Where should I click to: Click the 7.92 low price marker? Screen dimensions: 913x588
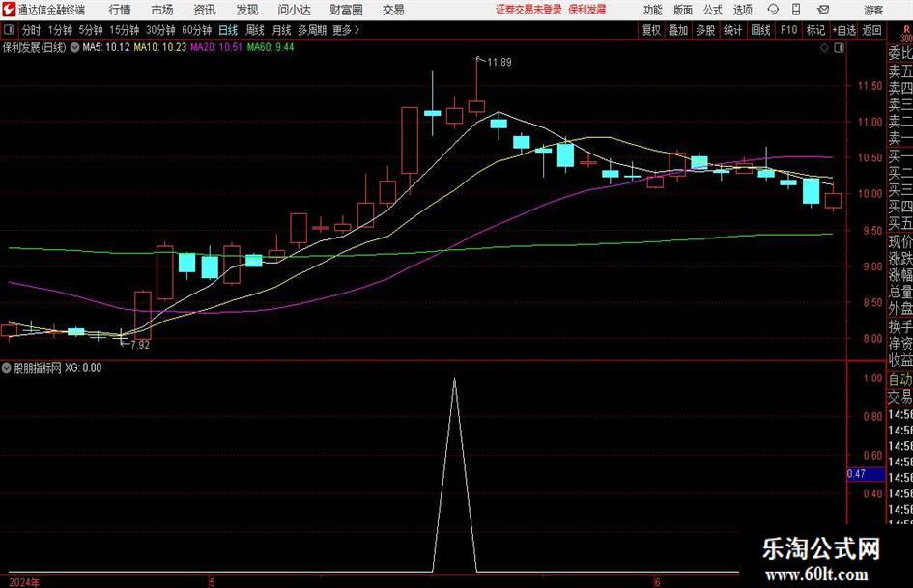[x=140, y=345]
